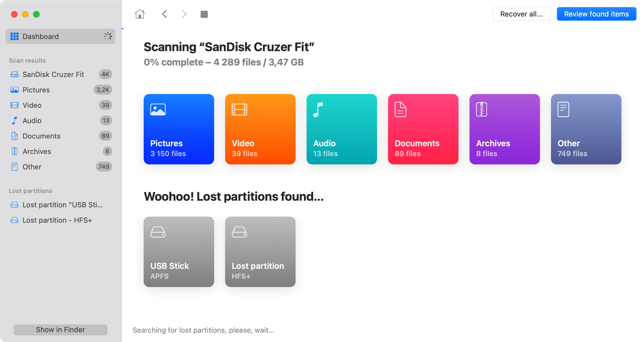
Task: Go to the home screen icon
Action: (x=140, y=14)
